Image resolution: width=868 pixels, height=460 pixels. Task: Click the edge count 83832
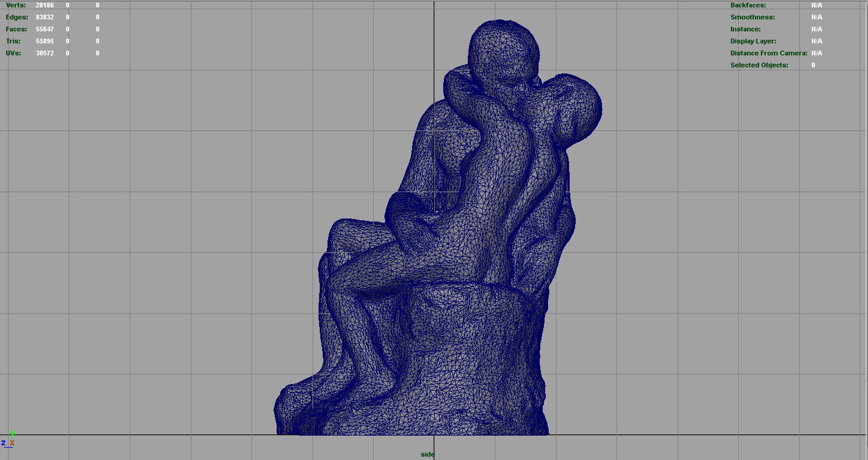pos(45,17)
